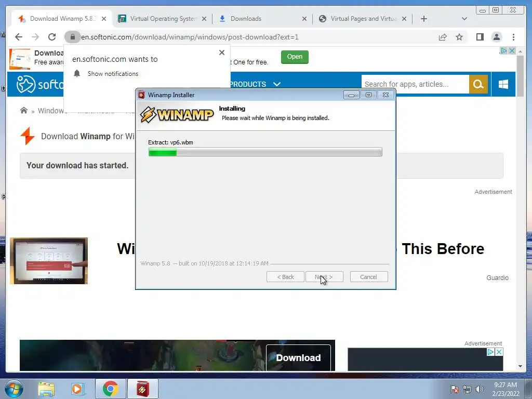532x399 pixels.
Task: Click the lock icon in address bar
Action: 72,37
